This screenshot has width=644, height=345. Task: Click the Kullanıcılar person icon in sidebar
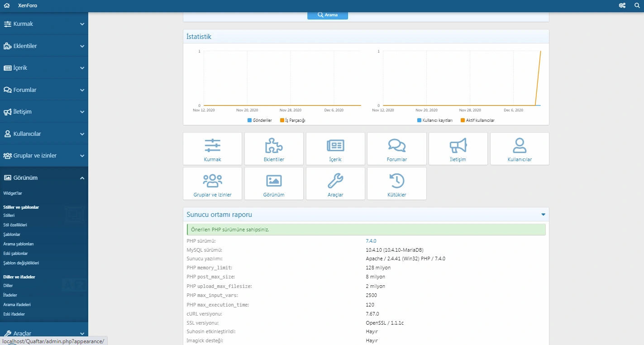(7, 134)
